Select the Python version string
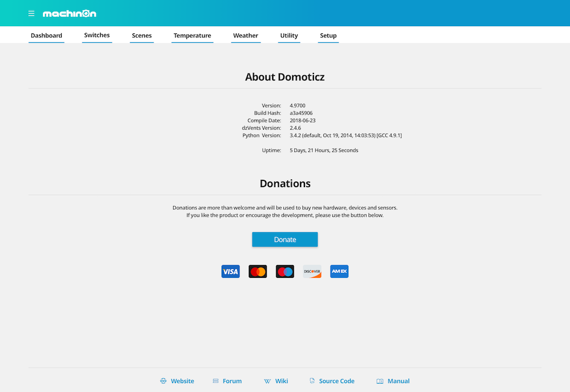Screen dimensions: 570x392 coord(346,135)
